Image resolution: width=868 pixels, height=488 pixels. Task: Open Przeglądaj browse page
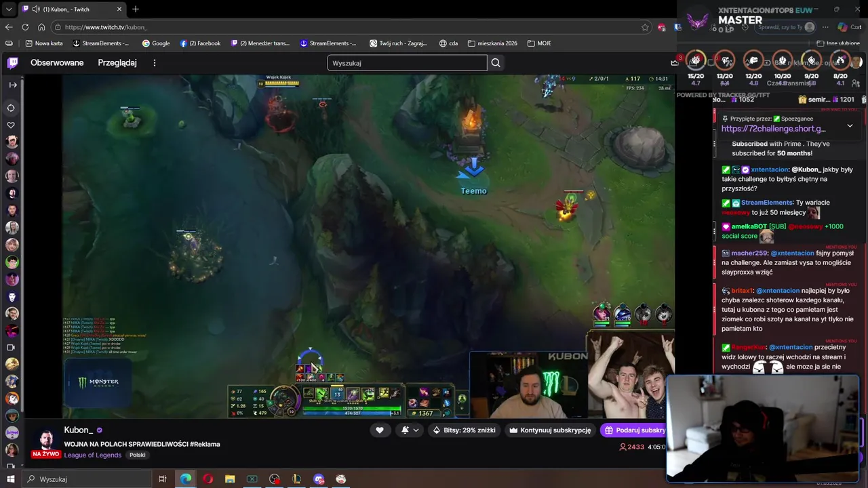(x=117, y=63)
